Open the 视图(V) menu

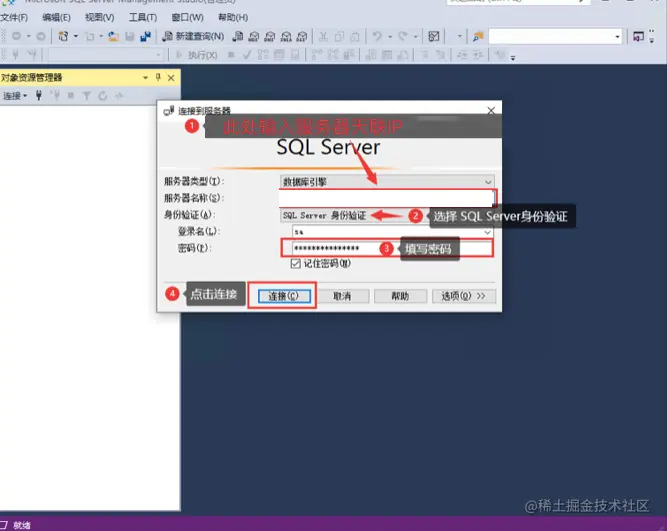(100, 17)
